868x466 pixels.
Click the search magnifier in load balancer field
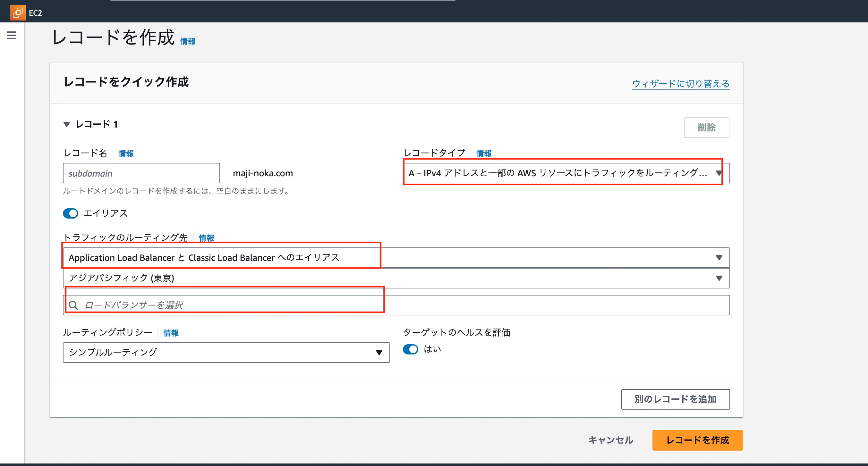pos(73,305)
